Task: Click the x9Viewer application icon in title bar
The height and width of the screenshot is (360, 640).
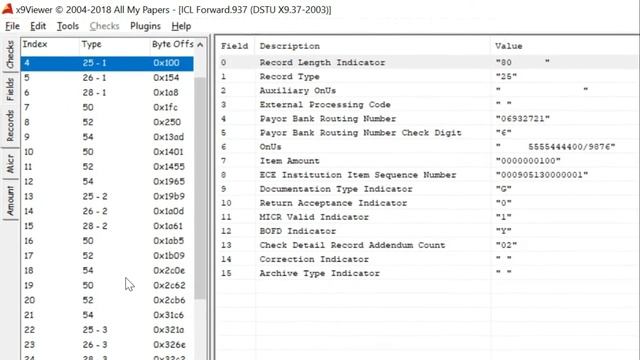Action: pos(7,9)
